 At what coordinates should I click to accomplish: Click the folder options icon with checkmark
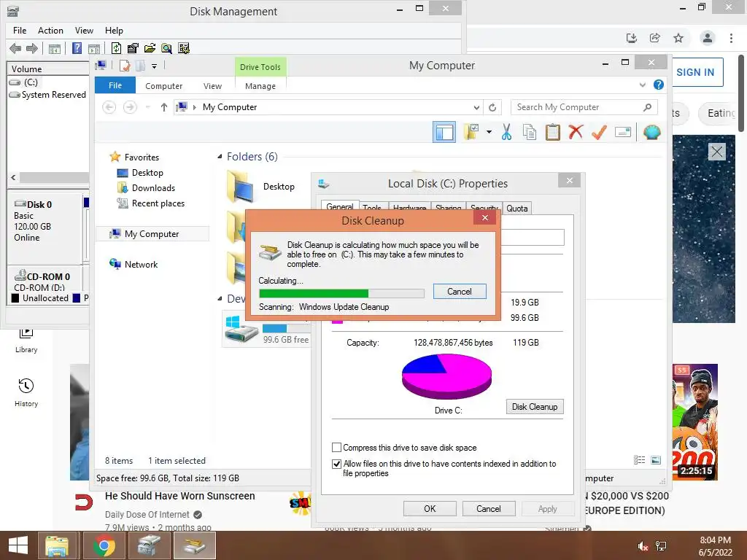[471, 132]
